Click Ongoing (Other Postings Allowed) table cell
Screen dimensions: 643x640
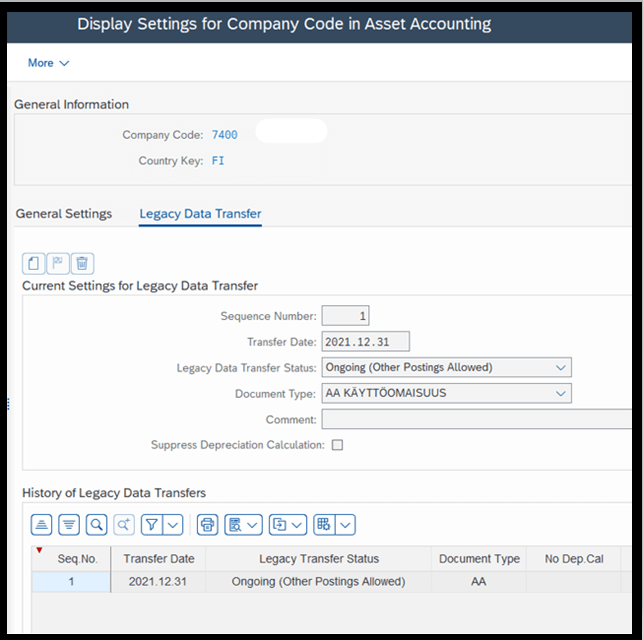point(318,582)
